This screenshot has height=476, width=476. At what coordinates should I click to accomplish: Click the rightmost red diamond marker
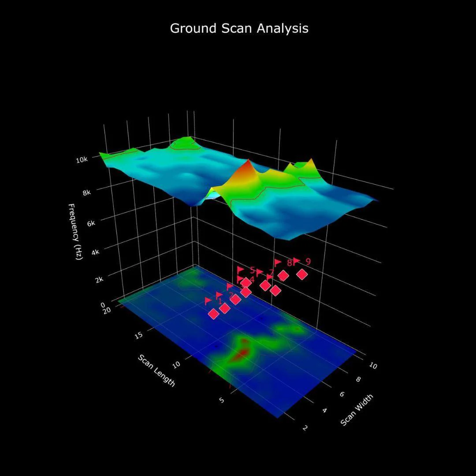click(302, 275)
